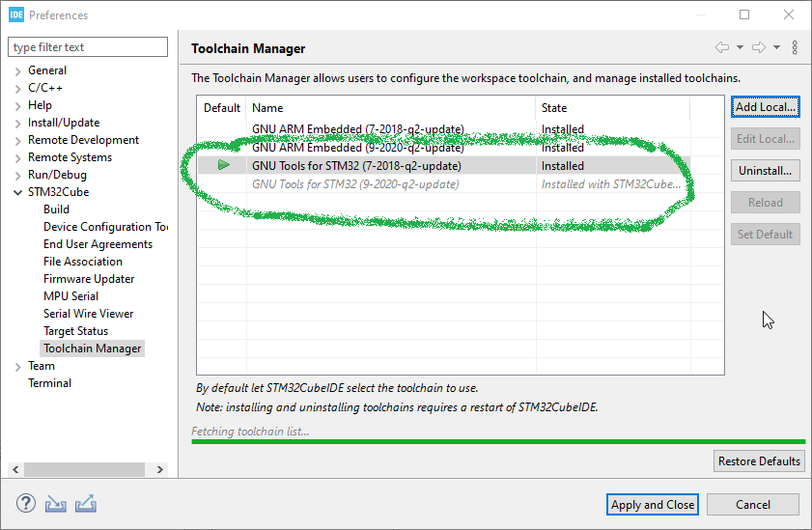Select the General preferences label

[47, 70]
